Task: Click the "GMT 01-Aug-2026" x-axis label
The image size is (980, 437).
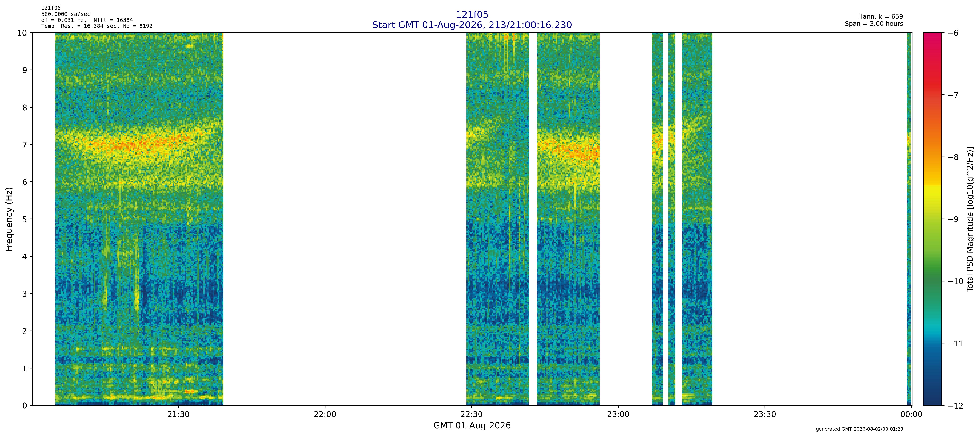Action: tap(472, 426)
